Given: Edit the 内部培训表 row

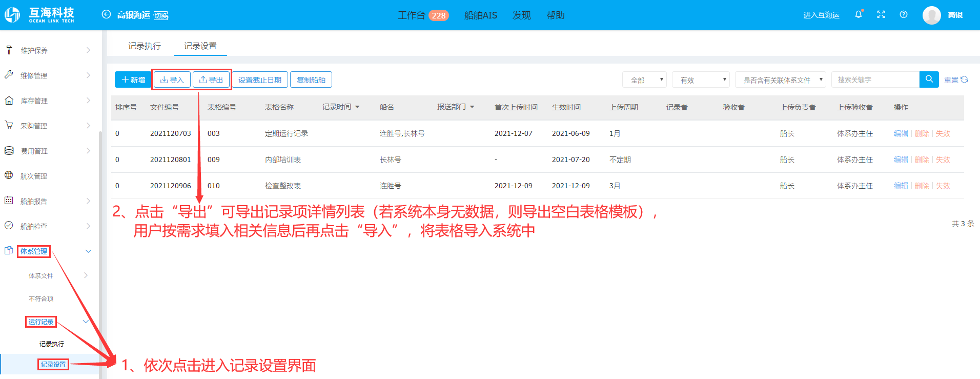Looking at the screenshot, I should [x=901, y=159].
